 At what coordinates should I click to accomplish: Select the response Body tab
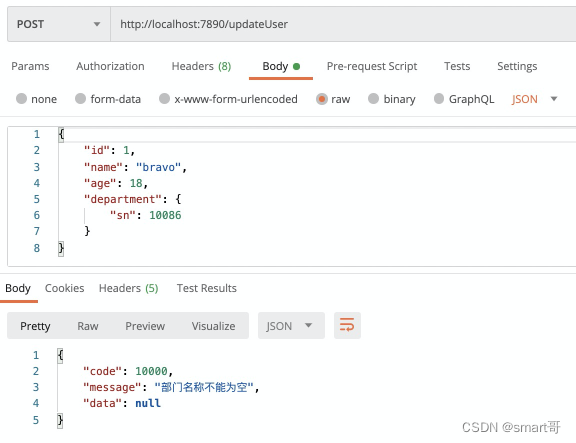click(x=18, y=288)
